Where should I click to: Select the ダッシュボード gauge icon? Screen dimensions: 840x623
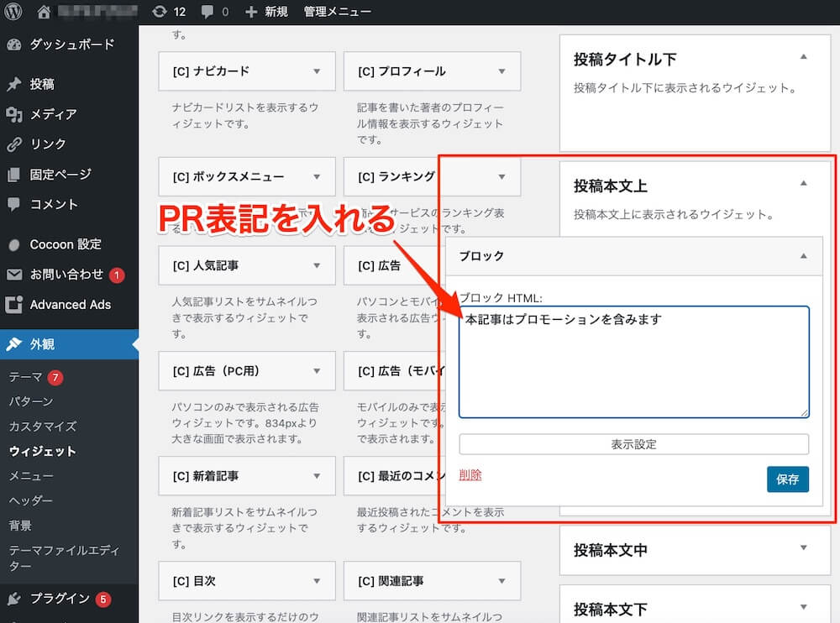(13, 44)
